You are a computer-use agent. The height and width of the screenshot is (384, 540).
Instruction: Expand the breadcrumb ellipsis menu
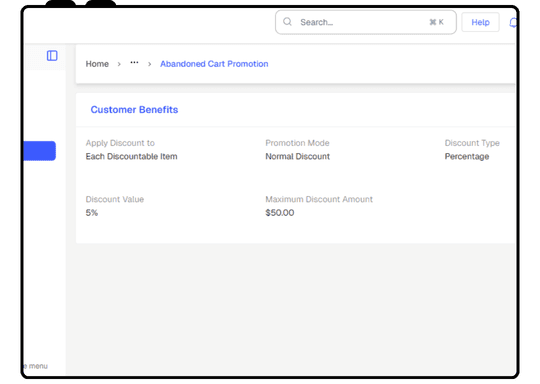[134, 63]
